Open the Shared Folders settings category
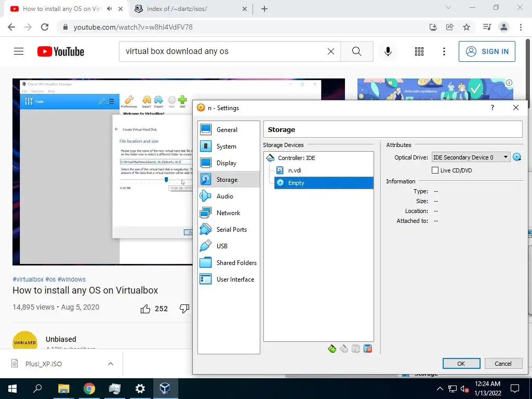The image size is (532, 399). 229,262
